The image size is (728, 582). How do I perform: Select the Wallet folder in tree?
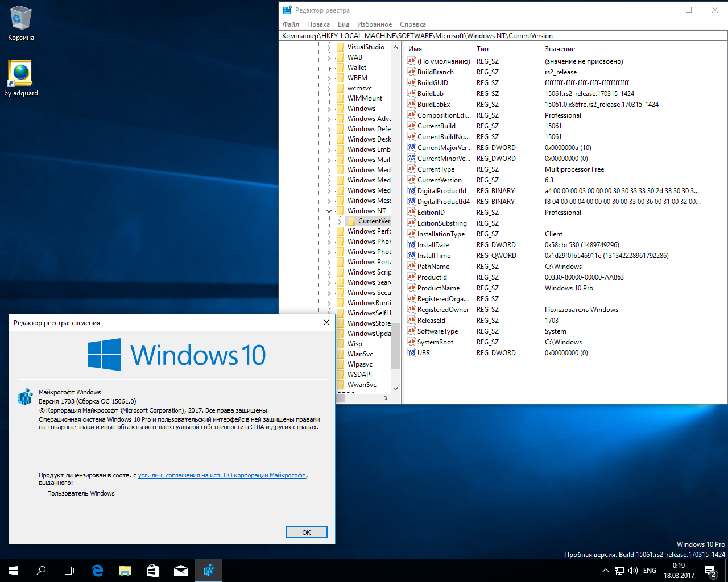(x=357, y=68)
